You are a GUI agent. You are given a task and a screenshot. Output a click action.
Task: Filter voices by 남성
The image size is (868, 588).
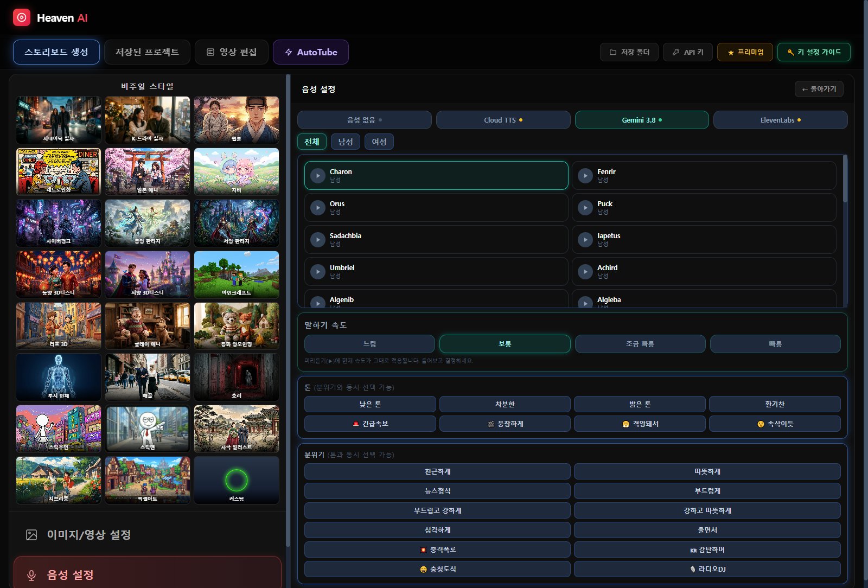point(346,142)
